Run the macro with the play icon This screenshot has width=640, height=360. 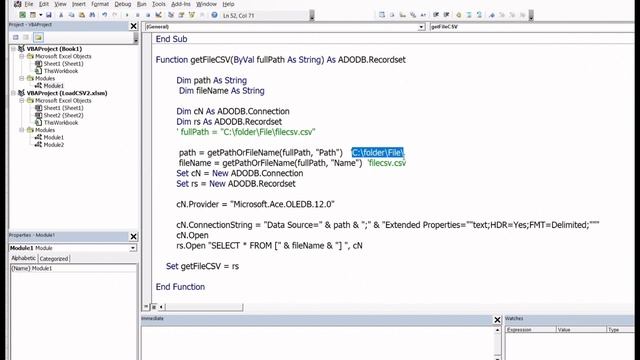[x=127, y=15]
